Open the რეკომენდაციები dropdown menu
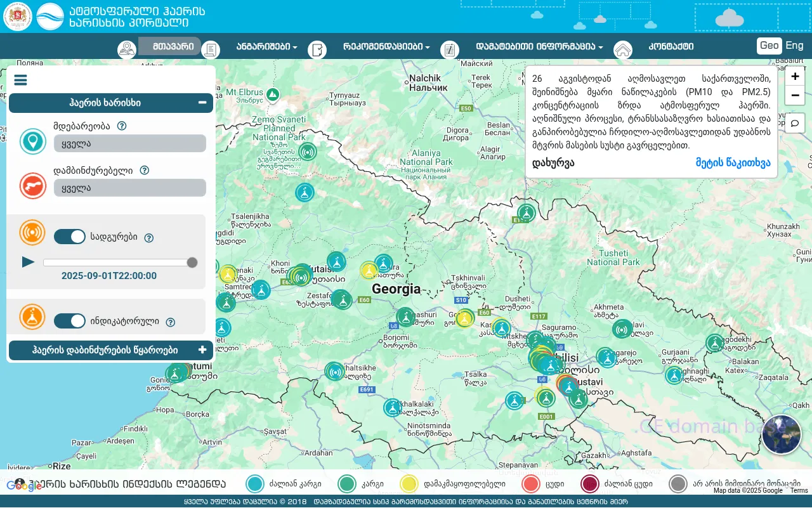 [x=386, y=47]
